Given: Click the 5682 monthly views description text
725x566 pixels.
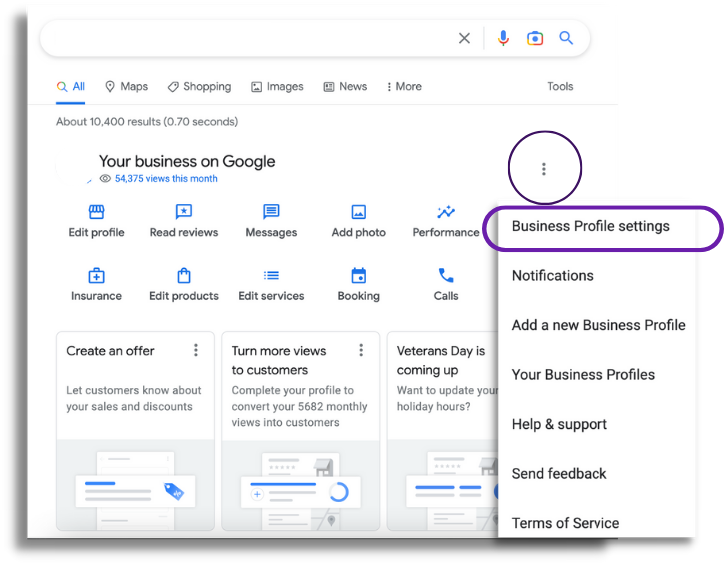Looking at the screenshot, I should tap(299, 406).
